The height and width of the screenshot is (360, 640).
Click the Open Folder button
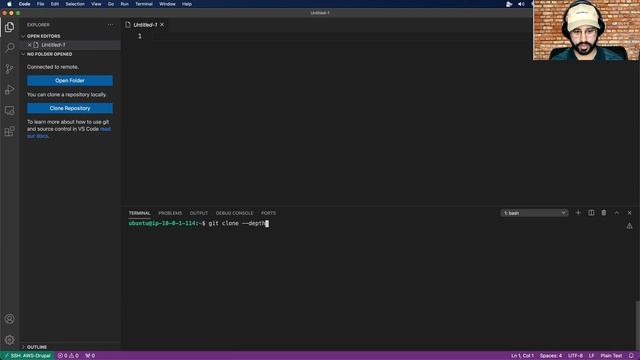tap(70, 80)
